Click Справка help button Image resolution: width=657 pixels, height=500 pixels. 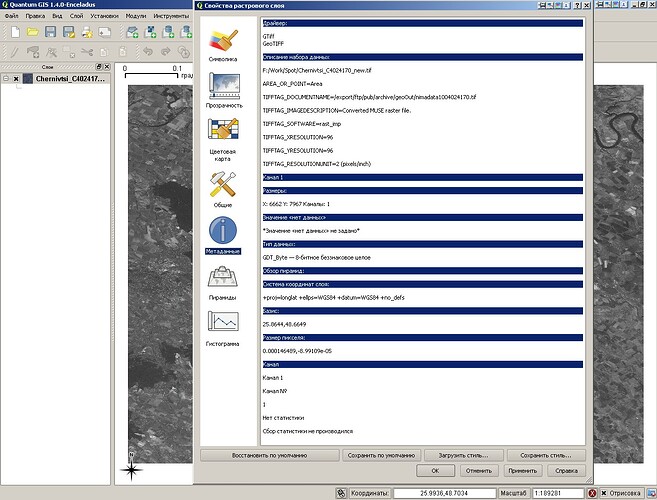(566, 471)
